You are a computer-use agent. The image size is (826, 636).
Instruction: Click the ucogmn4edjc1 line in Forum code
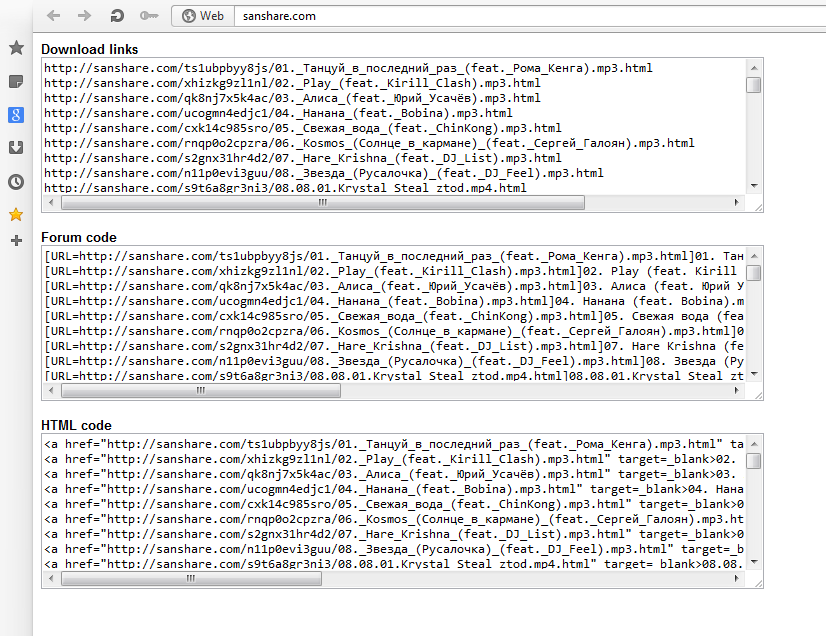point(394,301)
